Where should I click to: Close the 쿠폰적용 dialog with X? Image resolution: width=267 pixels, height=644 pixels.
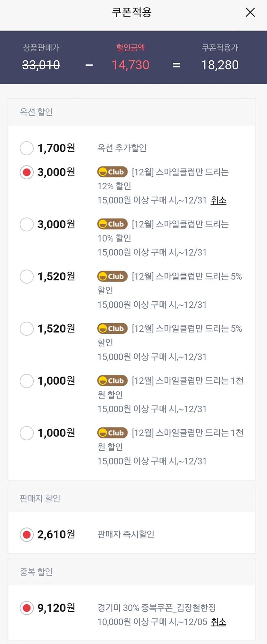[x=250, y=13]
